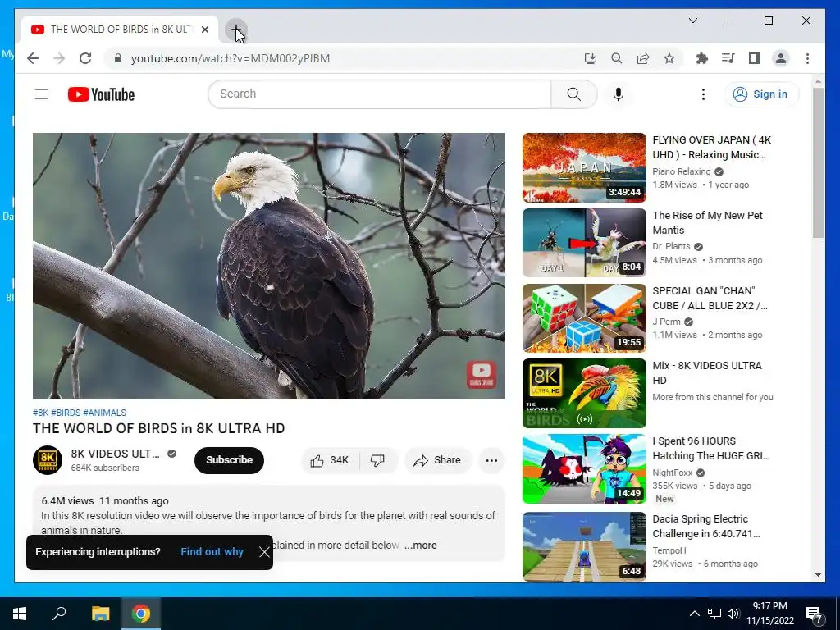Show hidden tray icons chevron
This screenshot has height=630, width=840.
click(694, 614)
